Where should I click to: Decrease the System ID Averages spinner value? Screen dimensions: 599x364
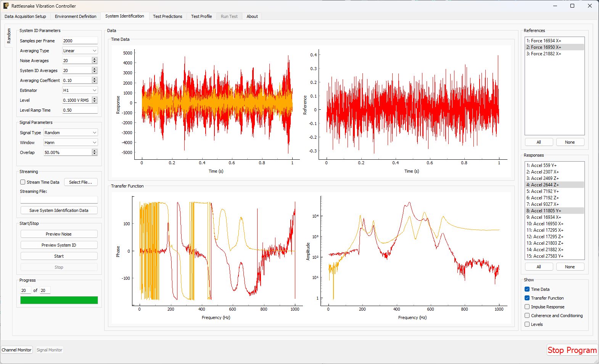(95, 72)
